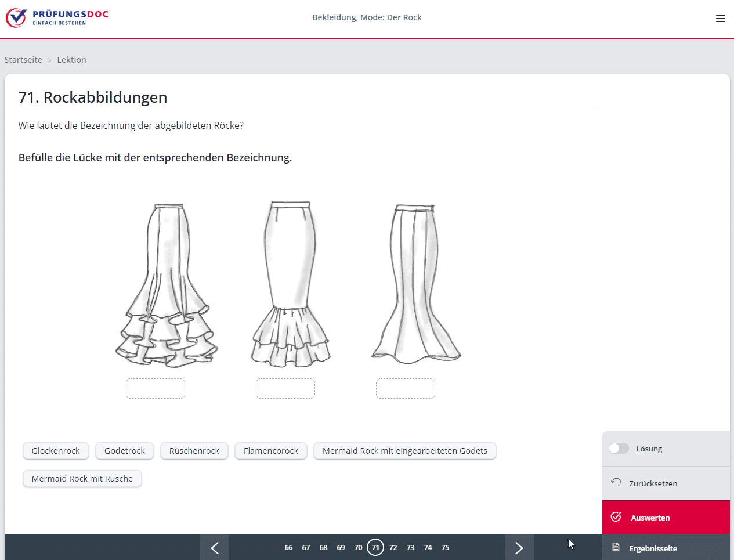This screenshot has height=560, width=734.
Task: Click the middle skirt illustration
Action: (290, 284)
